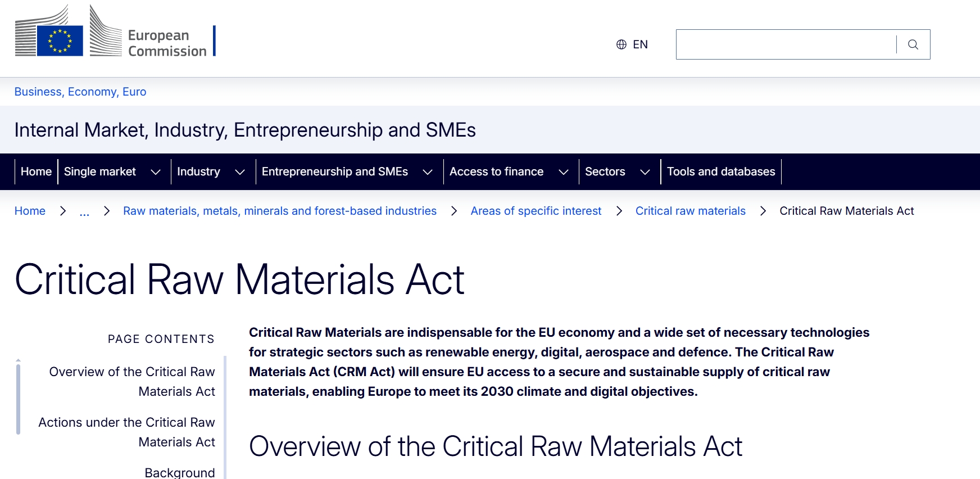
Task: Expand Access to finance chevron
Action: click(564, 172)
